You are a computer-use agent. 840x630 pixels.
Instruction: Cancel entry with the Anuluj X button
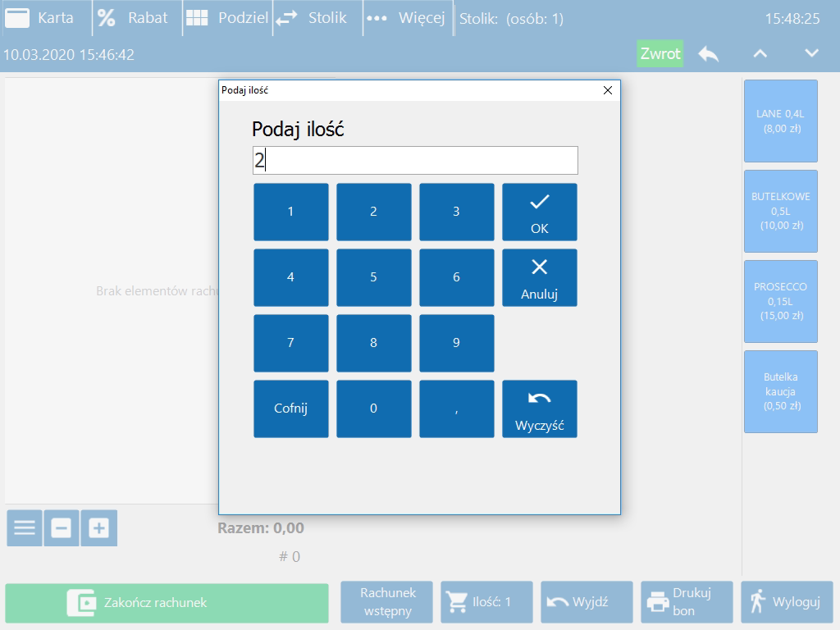[539, 278]
